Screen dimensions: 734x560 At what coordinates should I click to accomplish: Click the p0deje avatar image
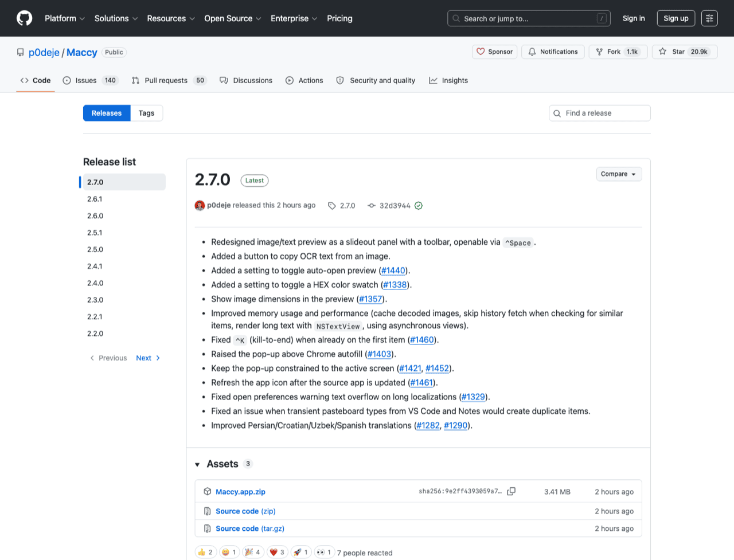click(200, 205)
